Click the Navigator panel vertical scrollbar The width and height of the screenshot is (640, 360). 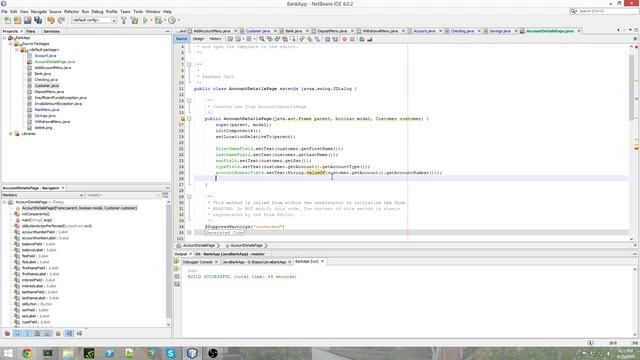point(168,261)
